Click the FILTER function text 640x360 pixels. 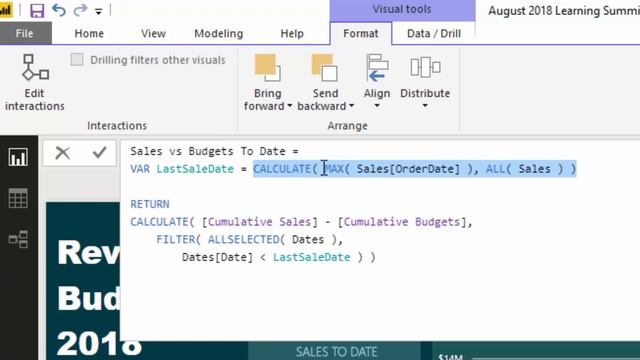[x=176, y=240]
